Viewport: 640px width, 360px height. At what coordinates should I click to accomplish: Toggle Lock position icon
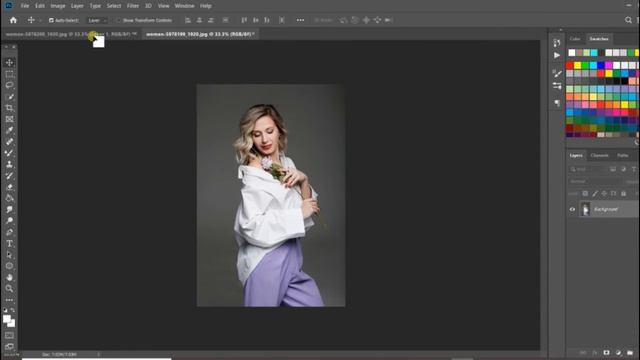click(x=604, y=193)
